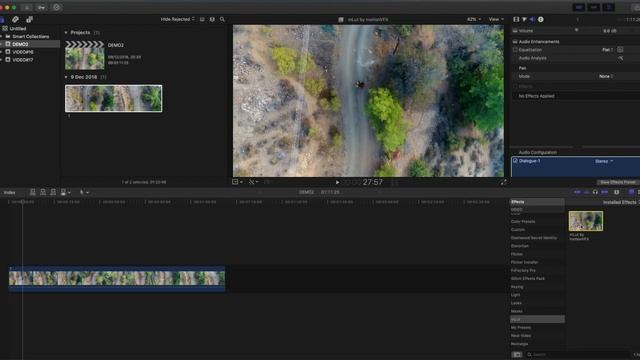Screen dimensions: 640x360
Task: Open the Import Media window icon
Action: [27, 7]
